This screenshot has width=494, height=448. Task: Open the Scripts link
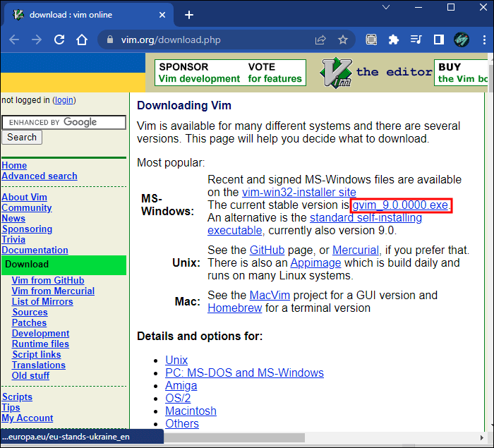pos(17,397)
